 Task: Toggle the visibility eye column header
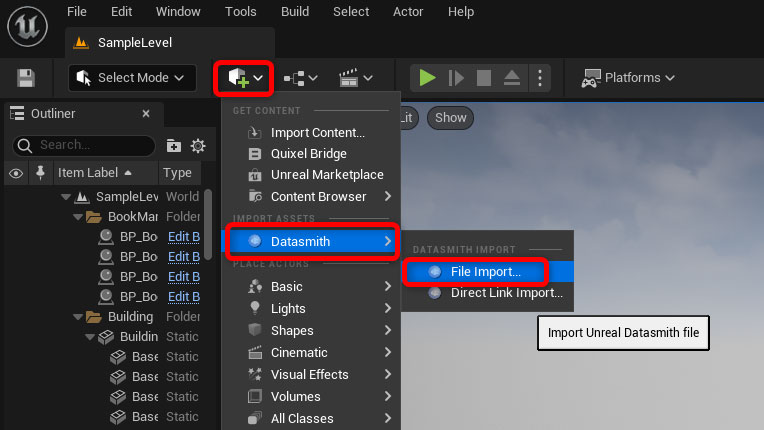pos(16,173)
